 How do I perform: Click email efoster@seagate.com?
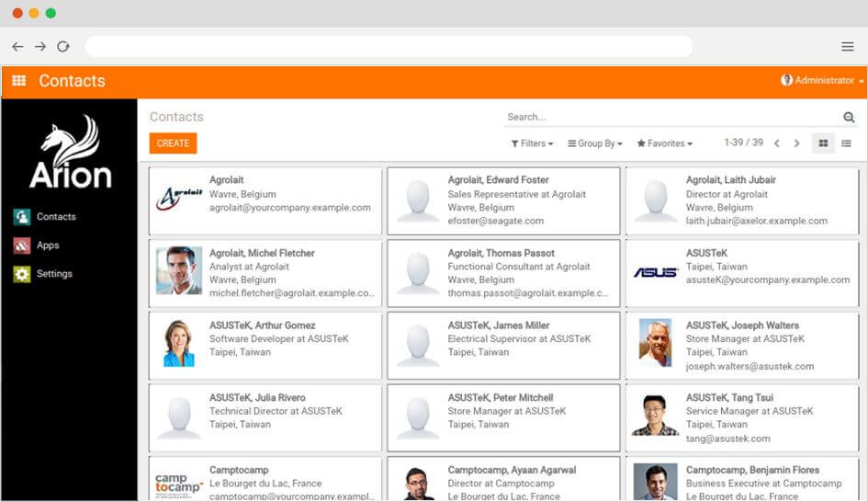click(495, 221)
